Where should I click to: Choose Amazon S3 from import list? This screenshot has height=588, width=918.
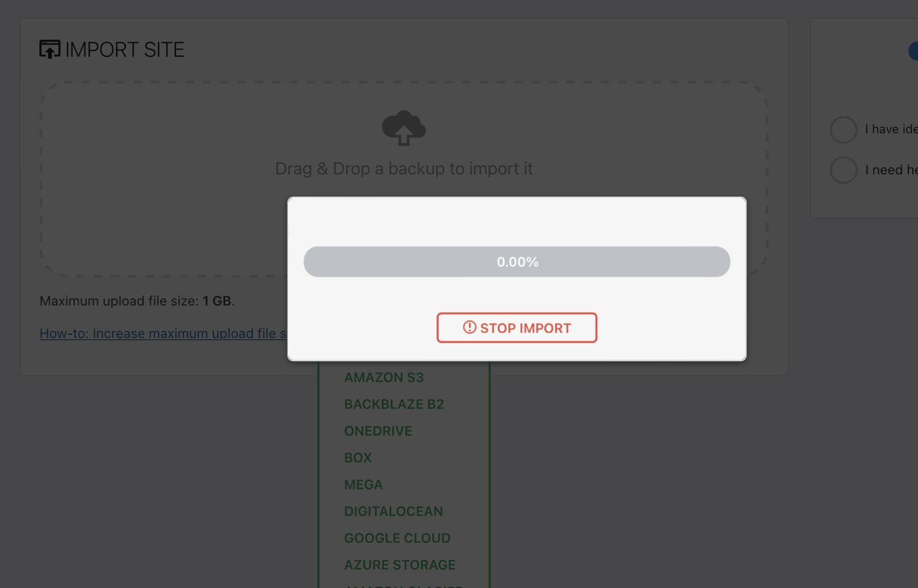(x=384, y=378)
